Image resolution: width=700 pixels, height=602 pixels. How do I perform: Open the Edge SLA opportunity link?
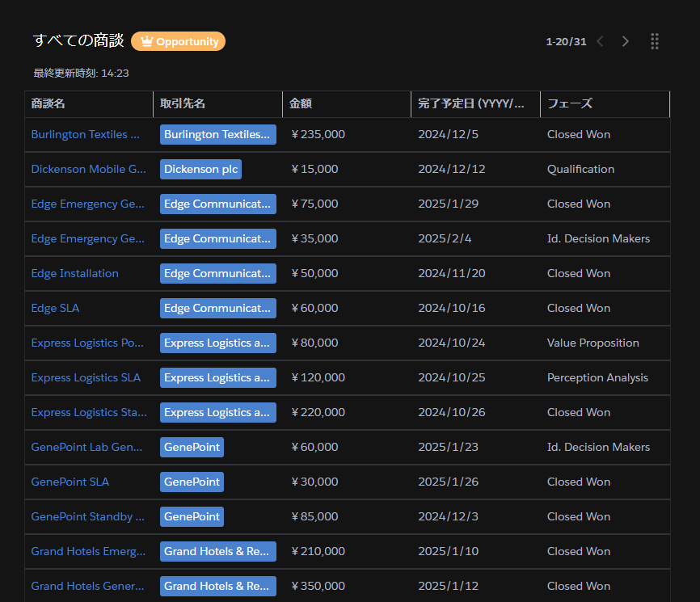pos(55,308)
